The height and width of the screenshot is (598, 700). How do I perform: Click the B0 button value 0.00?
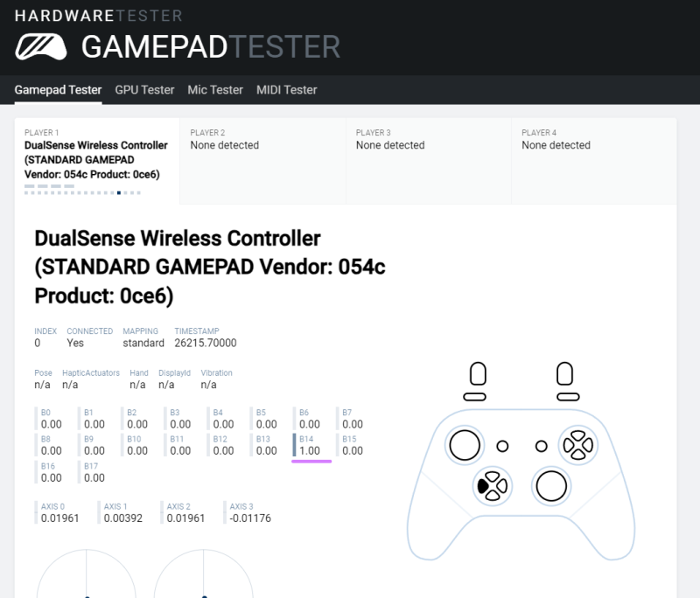(x=52, y=424)
